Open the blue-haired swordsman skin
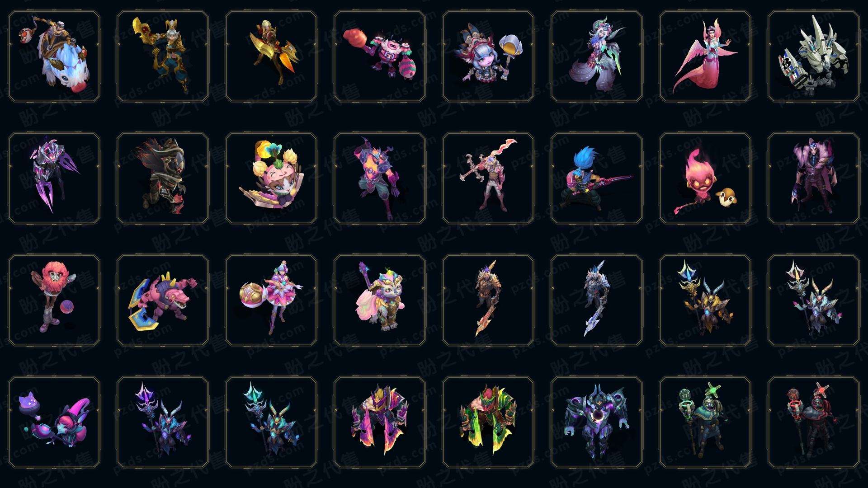Image resolution: width=868 pixels, height=488 pixels. (x=597, y=178)
